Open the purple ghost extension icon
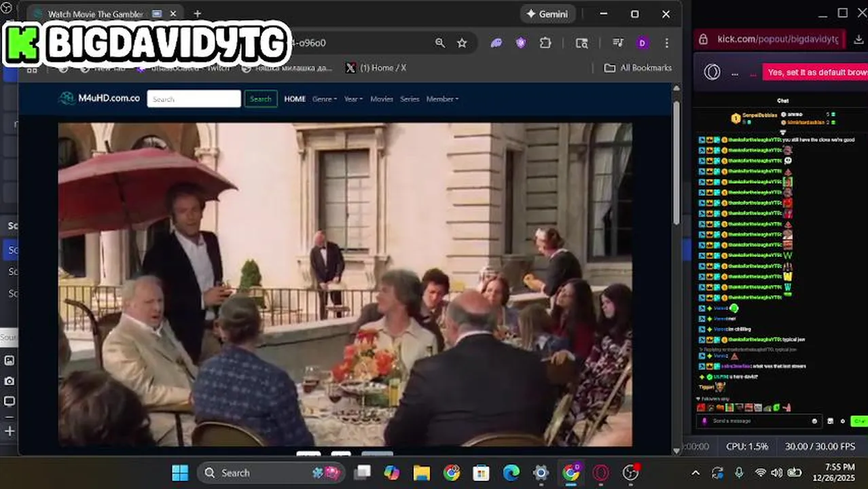The height and width of the screenshot is (489, 868). (x=496, y=43)
